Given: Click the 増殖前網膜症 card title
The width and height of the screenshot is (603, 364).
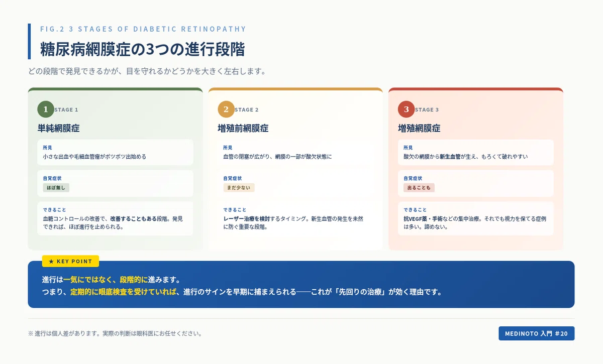Looking at the screenshot, I should [x=243, y=129].
